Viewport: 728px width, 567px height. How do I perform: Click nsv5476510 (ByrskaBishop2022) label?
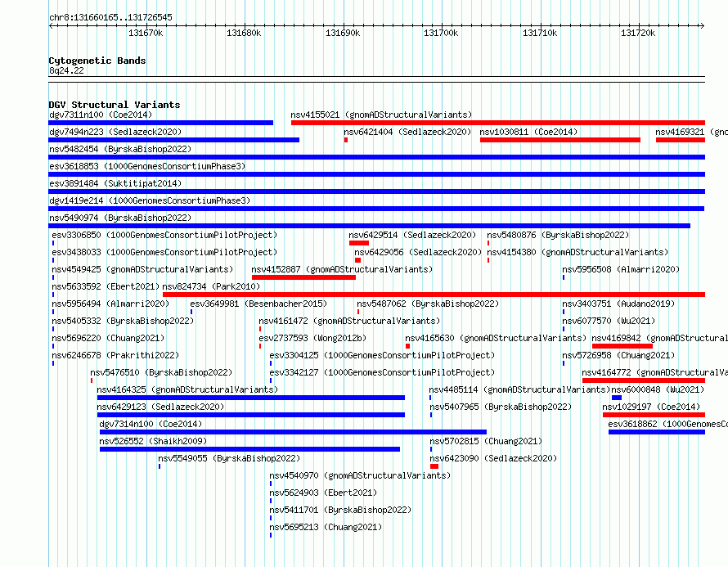click(161, 372)
